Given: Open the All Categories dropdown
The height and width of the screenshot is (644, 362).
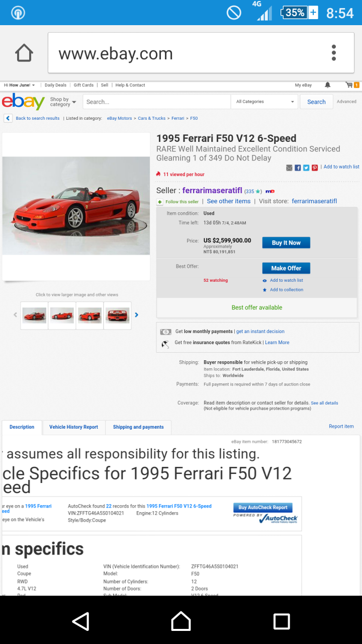Looking at the screenshot, I should click(x=265, y=102).
